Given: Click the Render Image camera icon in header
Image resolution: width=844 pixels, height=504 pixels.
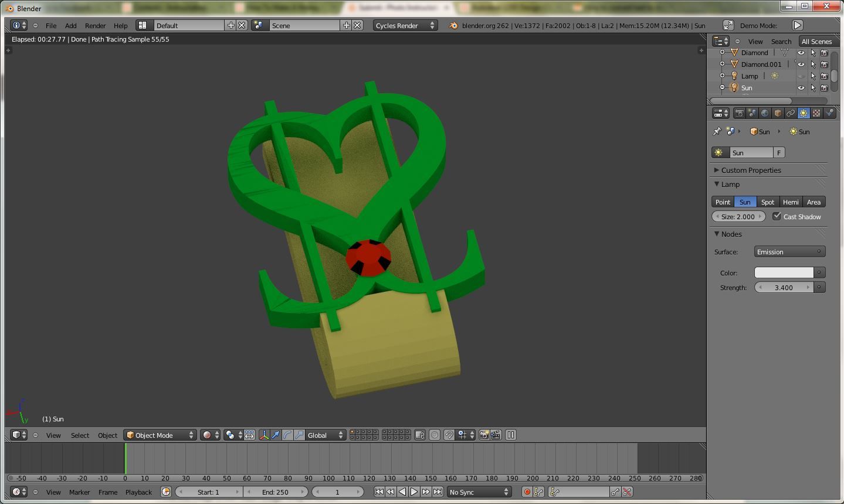Looking at the screenshot, I should (x=484, y=435).
